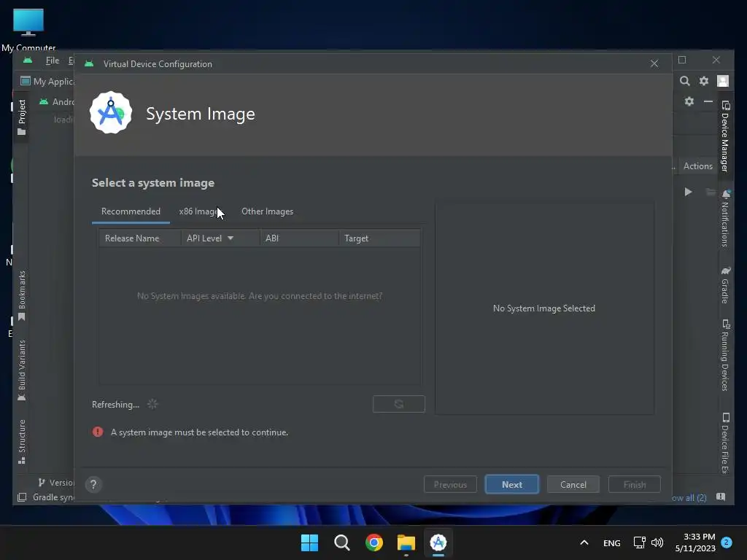Sort by Release Name column header
Viewport: 747px width, 560px height.
(132, 238)
